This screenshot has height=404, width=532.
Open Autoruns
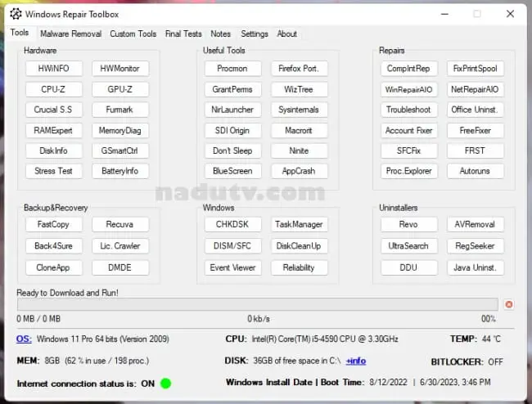475,171
